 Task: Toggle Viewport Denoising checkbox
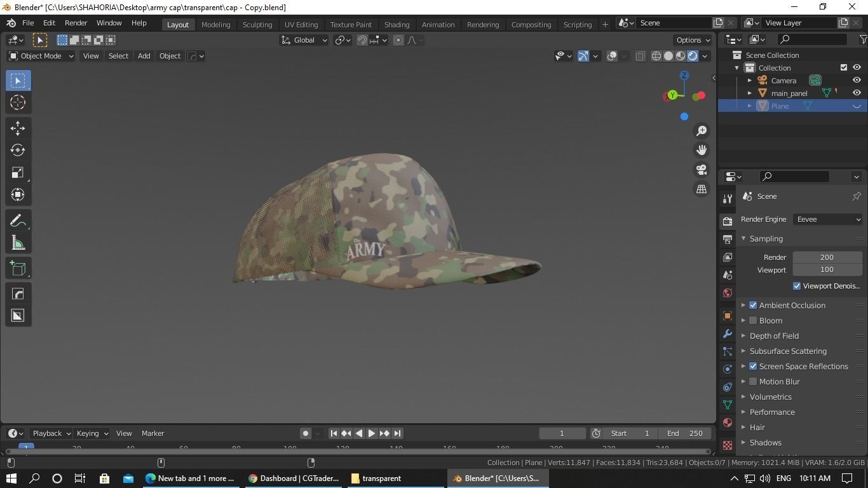coord(797,286)
